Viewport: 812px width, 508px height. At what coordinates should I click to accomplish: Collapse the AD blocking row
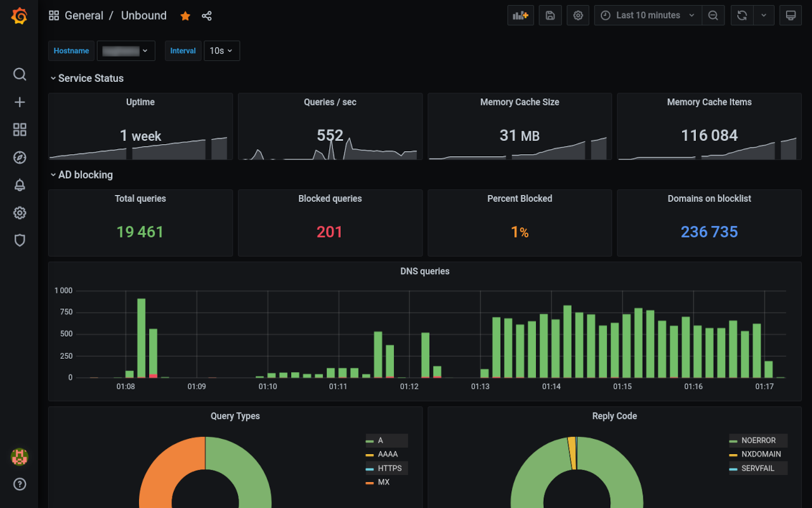click(81, 175)
